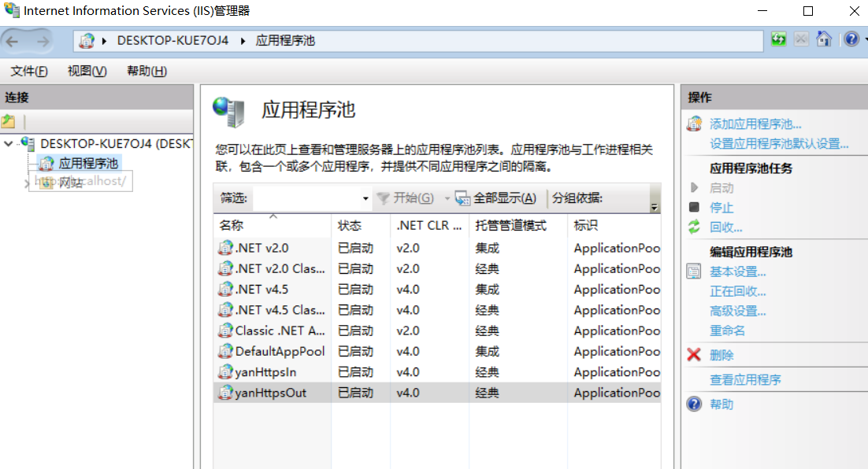Click the server icon in the address bar

[87, 41]
